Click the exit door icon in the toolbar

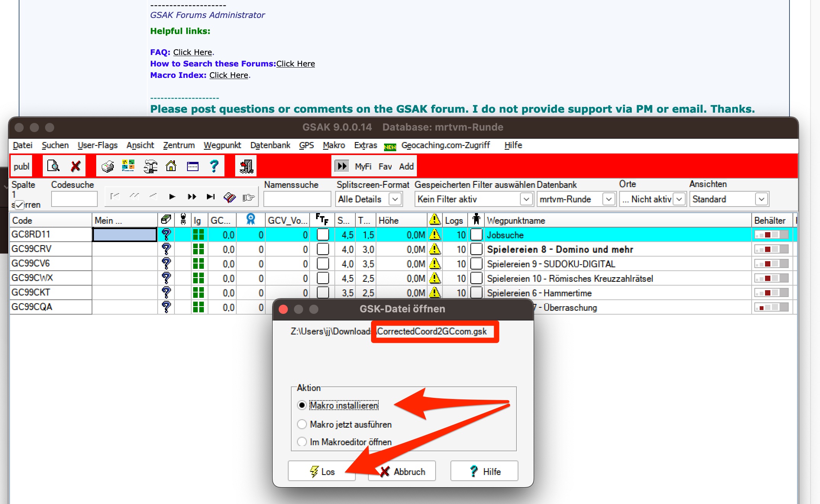pos(246,166)
